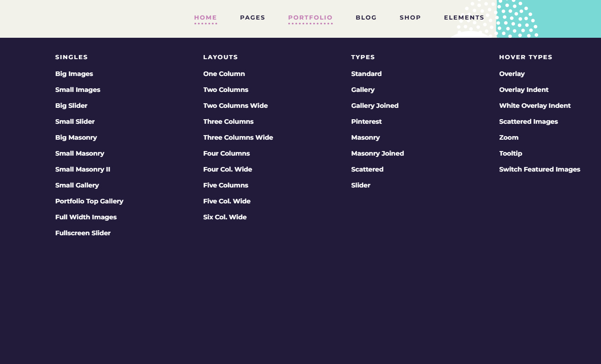Select the Zoom hover type
This screenshot has height=364, width=601.
[x=509, y=137]
